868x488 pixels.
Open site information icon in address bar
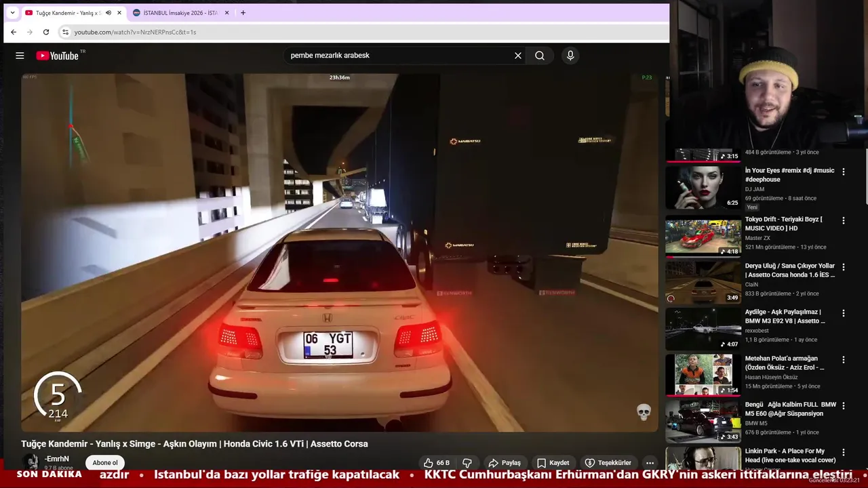(65, 32)
